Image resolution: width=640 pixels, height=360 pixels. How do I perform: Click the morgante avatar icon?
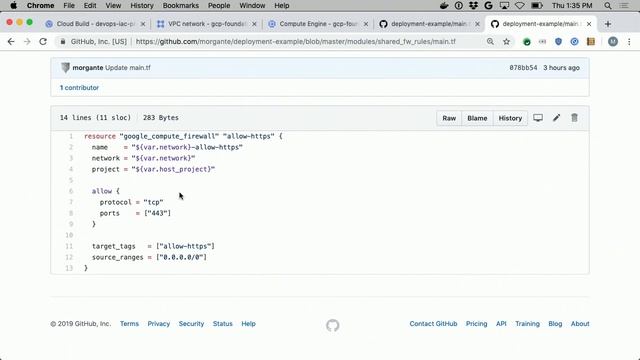65,68
